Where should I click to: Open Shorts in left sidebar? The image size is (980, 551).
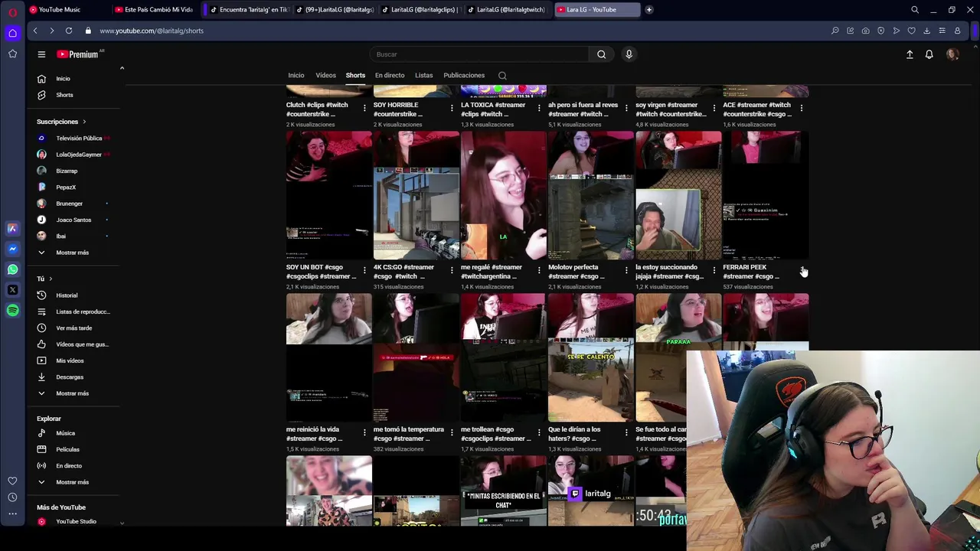point(64,95)
